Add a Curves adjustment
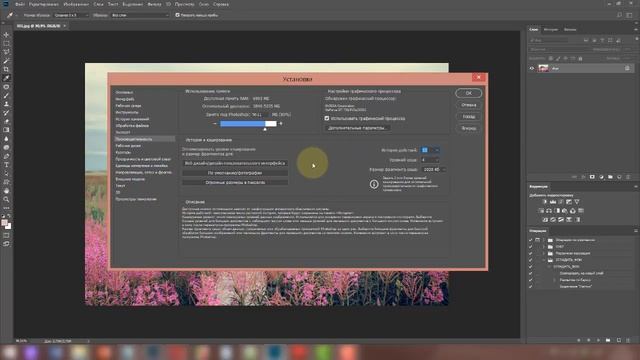Image resolution: width=640 pixels, height=360 pixels. (561, 202)
